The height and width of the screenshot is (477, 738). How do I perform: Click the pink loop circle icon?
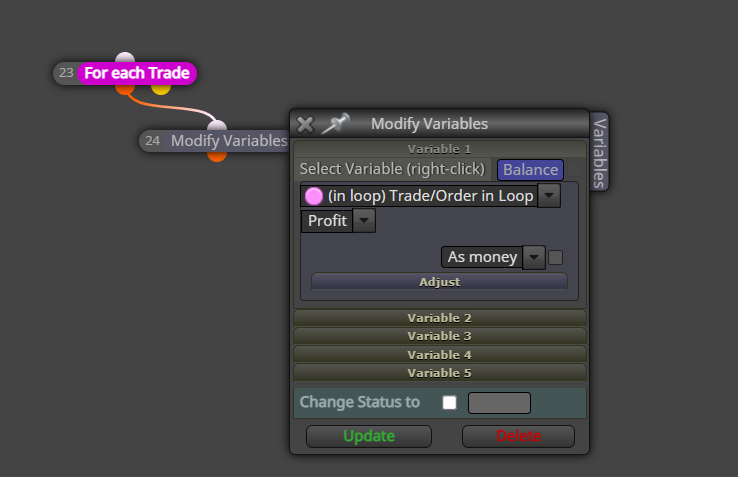tap(314, 196)
